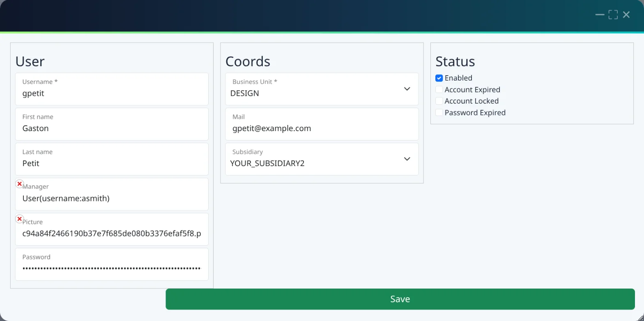Focus the Password field
Image resolution: width=644 pixels, height=321 pixels.
(x=112, y=264)
